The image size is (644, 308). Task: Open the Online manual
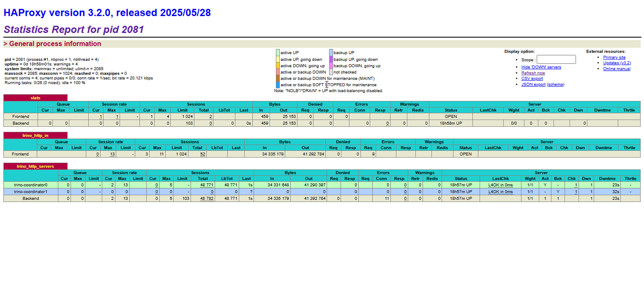pos(617,68)
